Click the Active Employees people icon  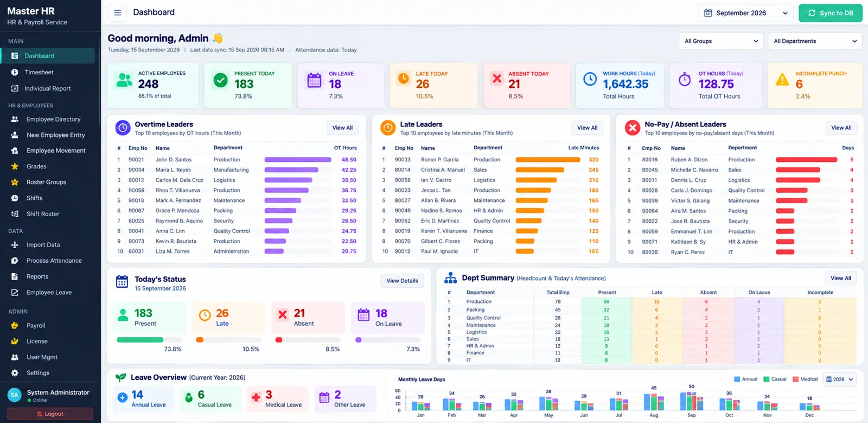click(x=125, y=80)
